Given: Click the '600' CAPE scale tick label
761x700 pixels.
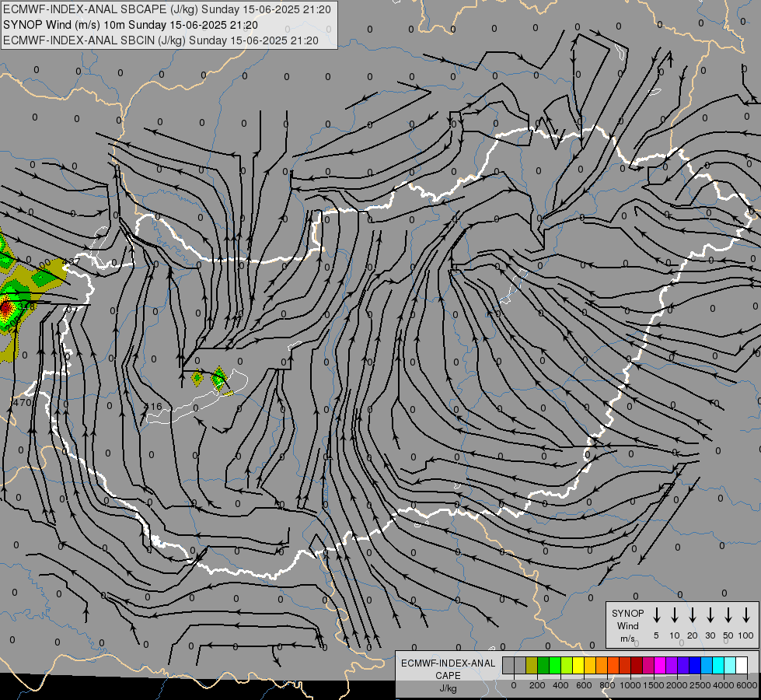Looking at the screenshot, I should (584, 685).
